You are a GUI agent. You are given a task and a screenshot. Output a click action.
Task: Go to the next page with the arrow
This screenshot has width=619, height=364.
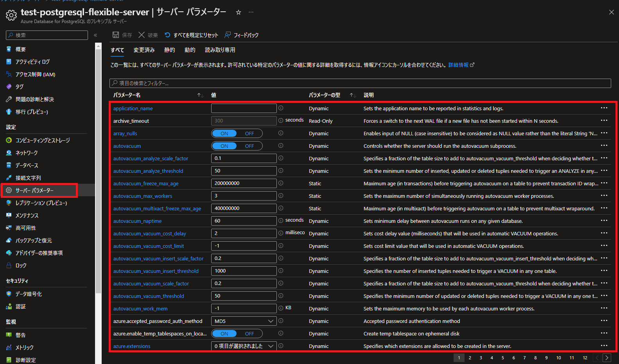coord(607,358)
